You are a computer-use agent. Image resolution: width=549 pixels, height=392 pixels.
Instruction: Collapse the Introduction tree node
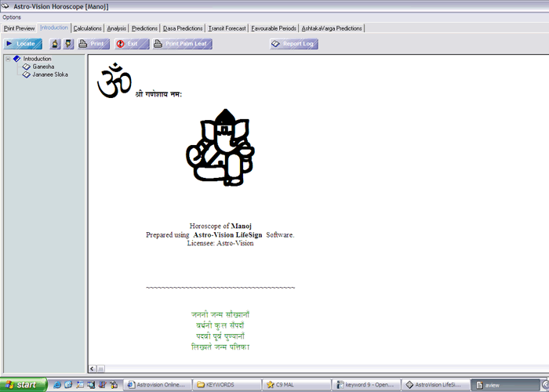tap(8, 59)
